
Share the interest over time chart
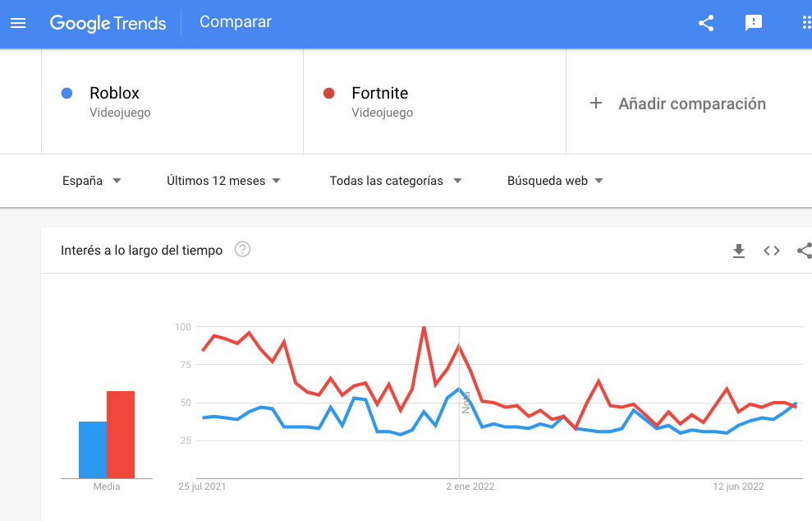point(805,251)
